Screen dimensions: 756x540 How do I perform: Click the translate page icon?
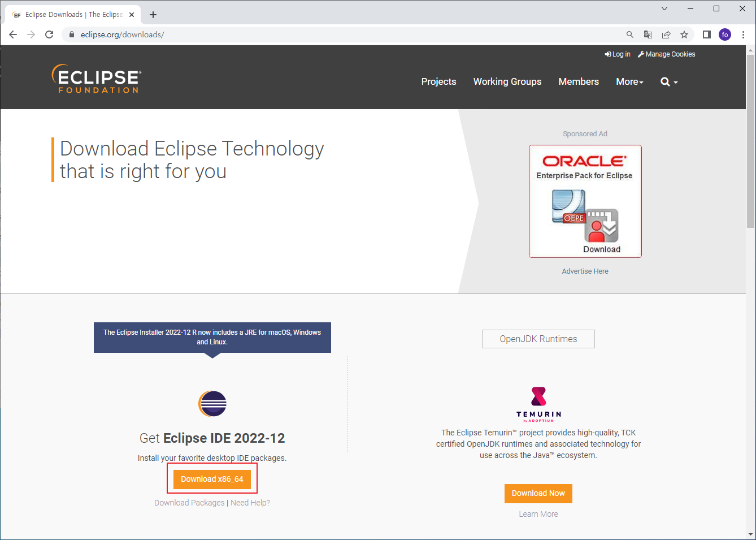point(648,34)
